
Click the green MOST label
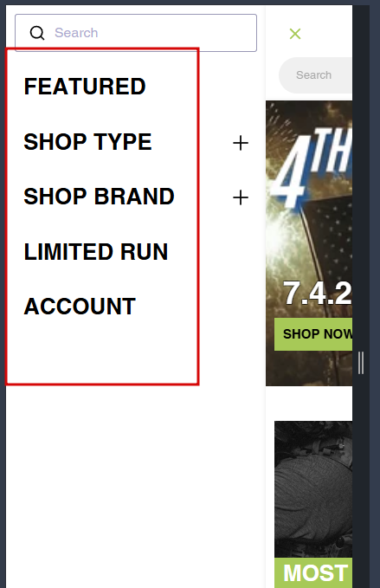(x=313, y=572)
